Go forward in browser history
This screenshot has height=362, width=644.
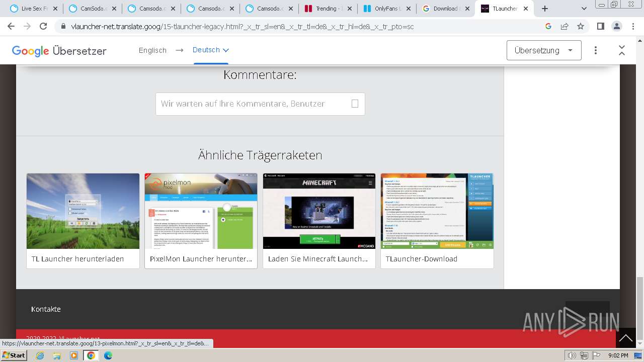coord(27,26)
